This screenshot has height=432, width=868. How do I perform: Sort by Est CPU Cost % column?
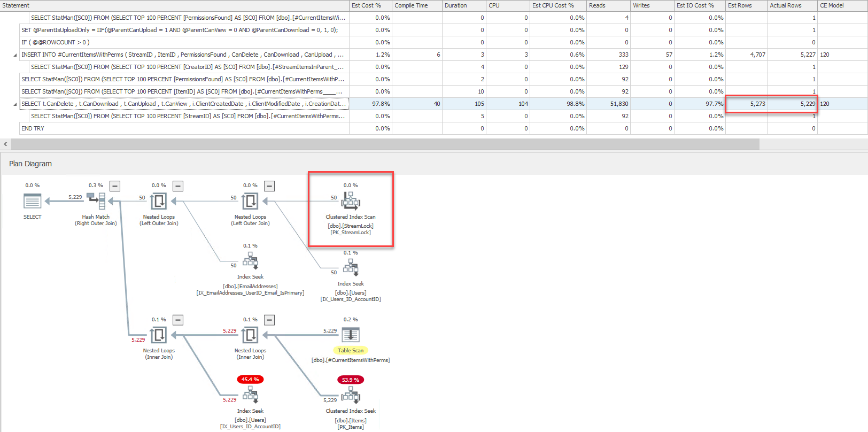pyautogui.click(x=558, y=5)
